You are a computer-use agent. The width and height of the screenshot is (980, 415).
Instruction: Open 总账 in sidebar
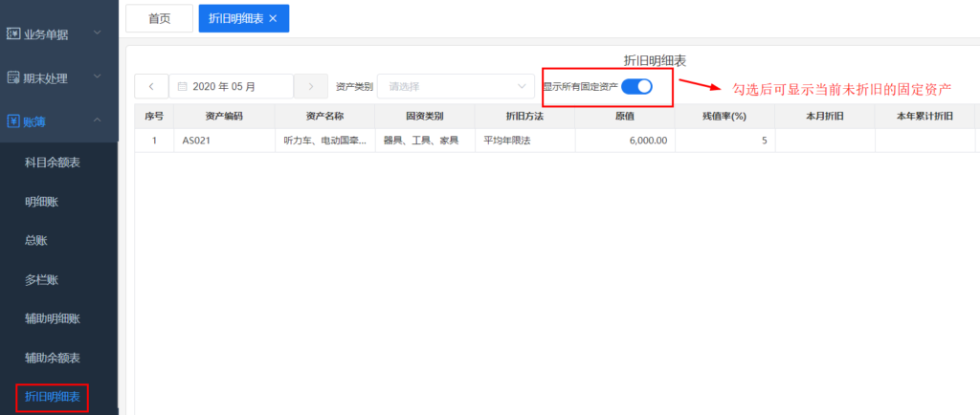[x=36, y=240]
